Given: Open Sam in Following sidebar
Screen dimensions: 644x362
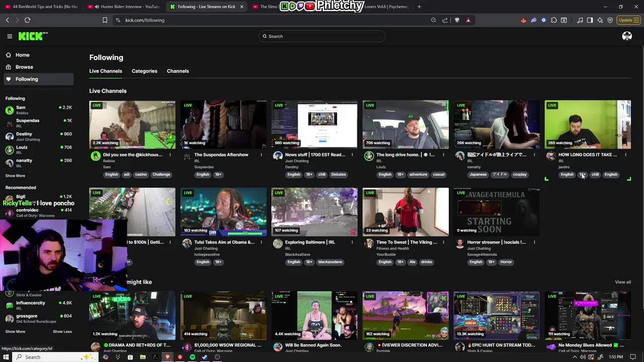Looking at the screenshot, I should (x=39, y=110).
